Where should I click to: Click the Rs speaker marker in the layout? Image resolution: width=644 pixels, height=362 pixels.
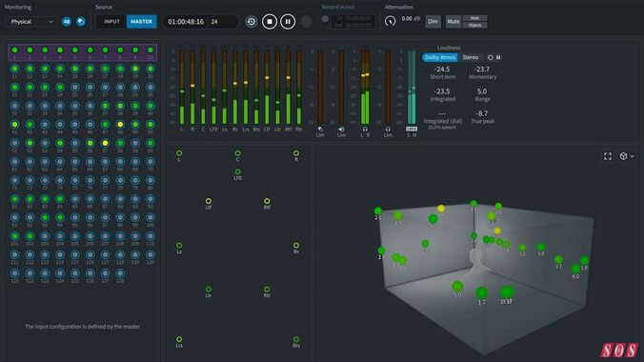(296, 246)
